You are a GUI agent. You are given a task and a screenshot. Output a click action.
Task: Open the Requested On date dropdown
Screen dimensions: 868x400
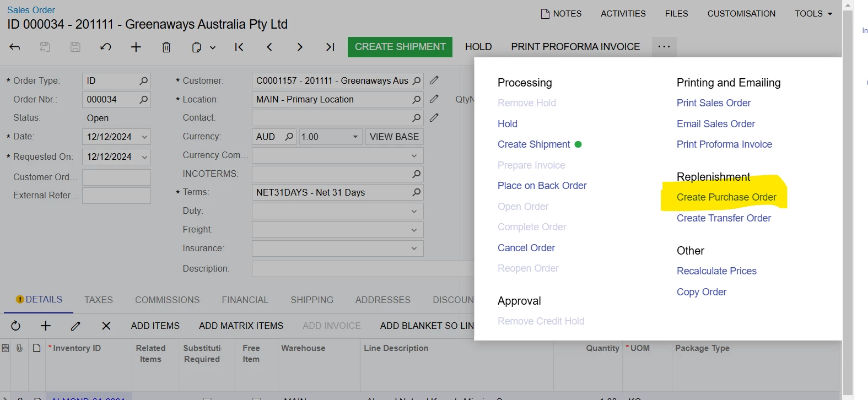[x=144, y=157]
